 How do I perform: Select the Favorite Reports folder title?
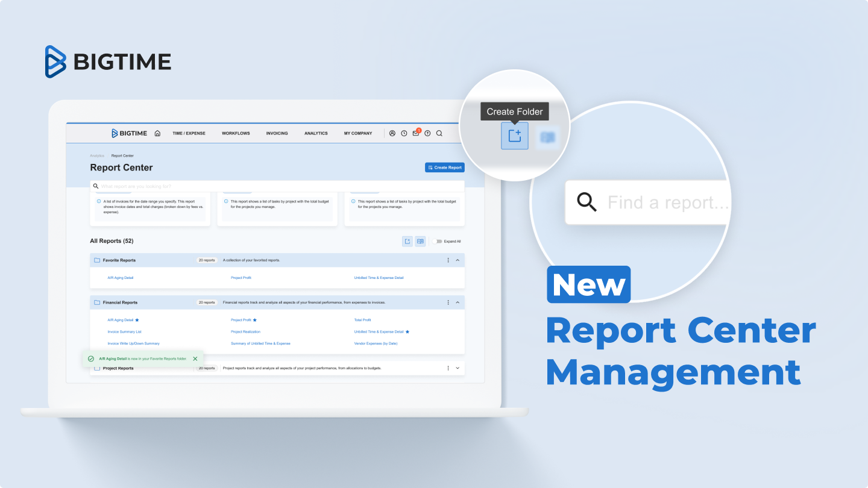(x=119, y=260)
